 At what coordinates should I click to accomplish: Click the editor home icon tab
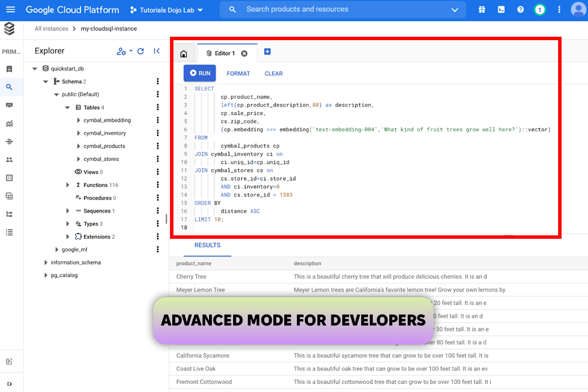pos(184,53)
